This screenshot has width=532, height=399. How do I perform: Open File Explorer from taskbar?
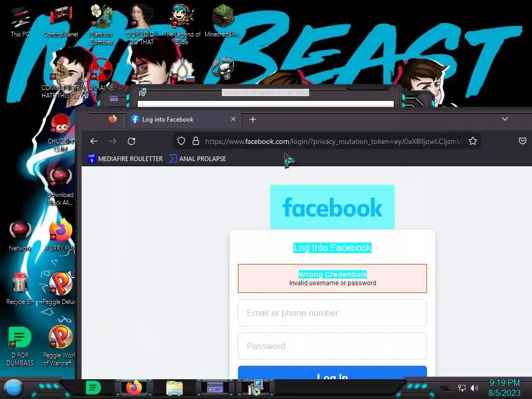pyautogui.click(x=175, y=388)
